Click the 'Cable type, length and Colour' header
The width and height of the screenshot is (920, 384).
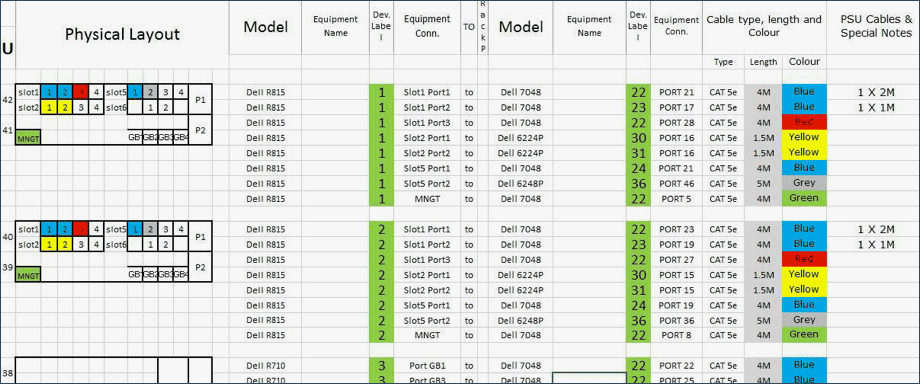tap(764, 27)
